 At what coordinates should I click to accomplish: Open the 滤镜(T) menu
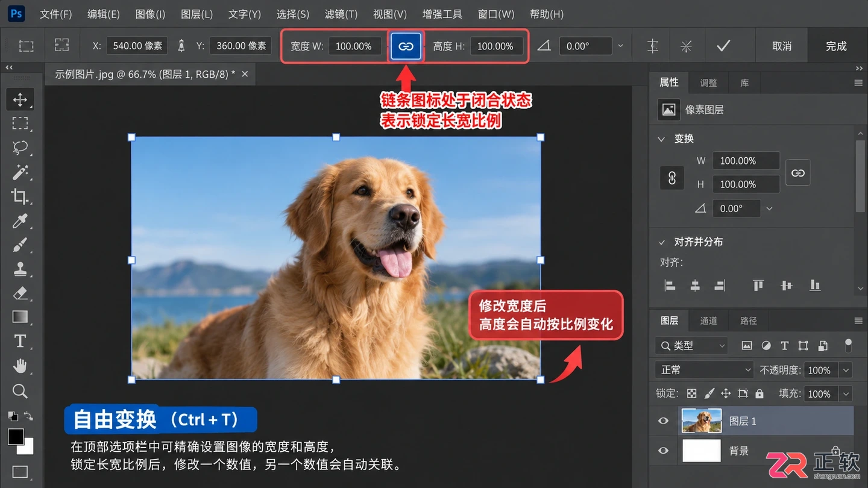click(341, 14)
